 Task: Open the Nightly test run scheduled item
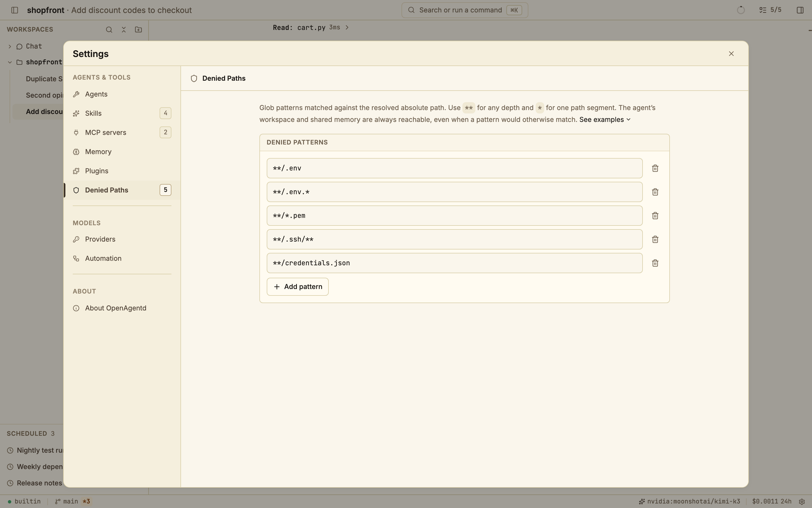tap(35, 450)
